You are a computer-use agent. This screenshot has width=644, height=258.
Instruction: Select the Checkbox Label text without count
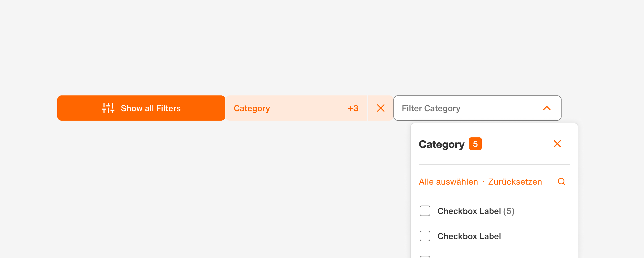[469, 236]
